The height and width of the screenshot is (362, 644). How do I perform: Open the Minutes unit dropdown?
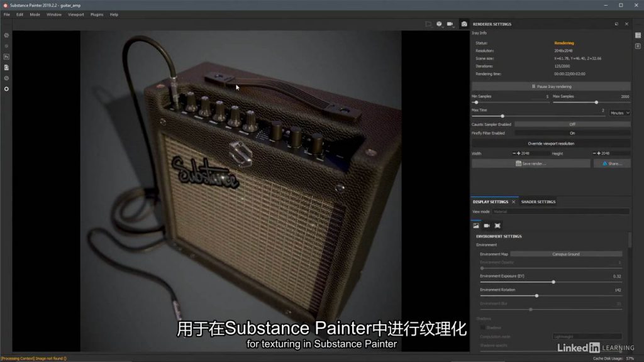619,113
